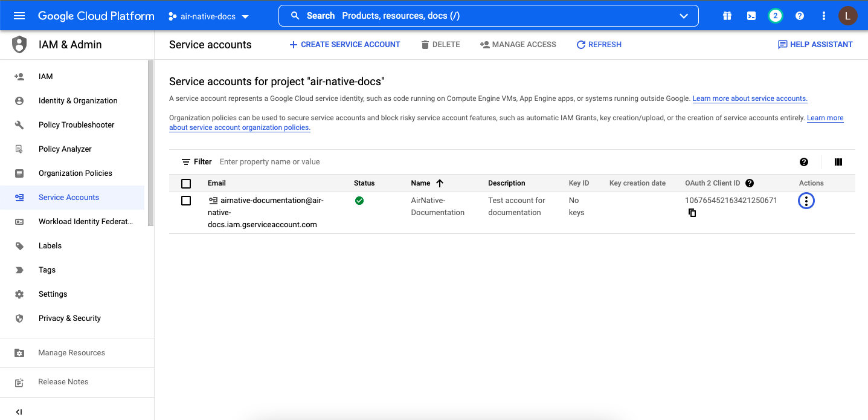
Task: Click Create Service Account button
Action: click(x=345, y=45)
